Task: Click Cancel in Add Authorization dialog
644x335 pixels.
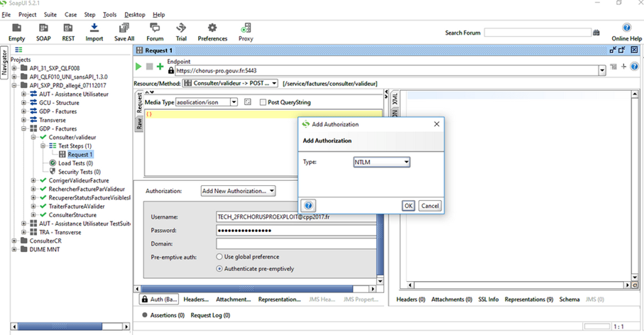Action: tap(429, 206)
